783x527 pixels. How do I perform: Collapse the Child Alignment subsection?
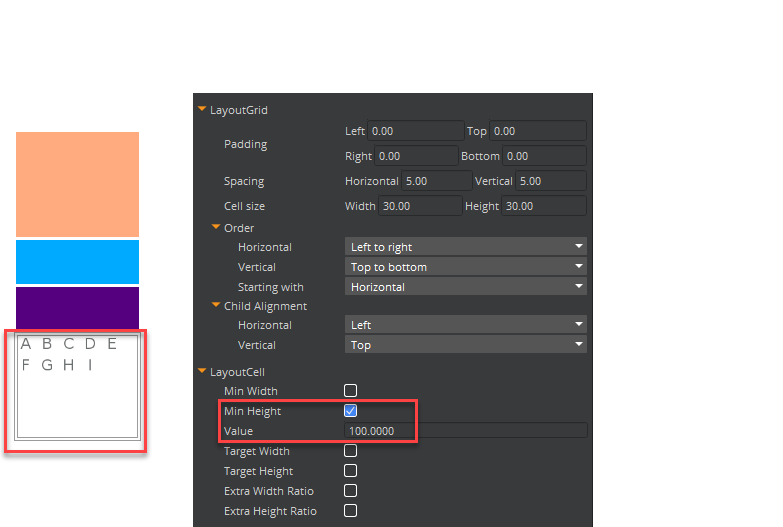pos(216,306)
